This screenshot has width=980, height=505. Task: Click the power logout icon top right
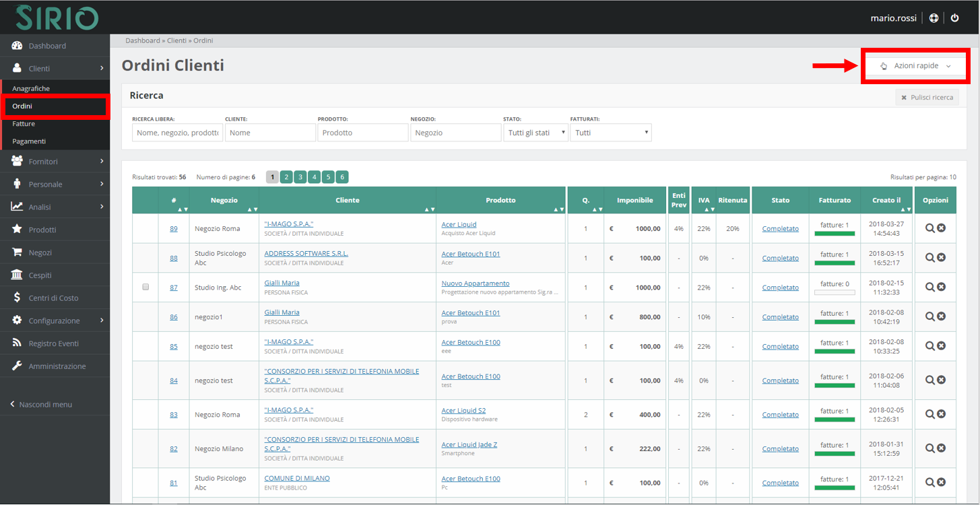[x=955, y=18]
